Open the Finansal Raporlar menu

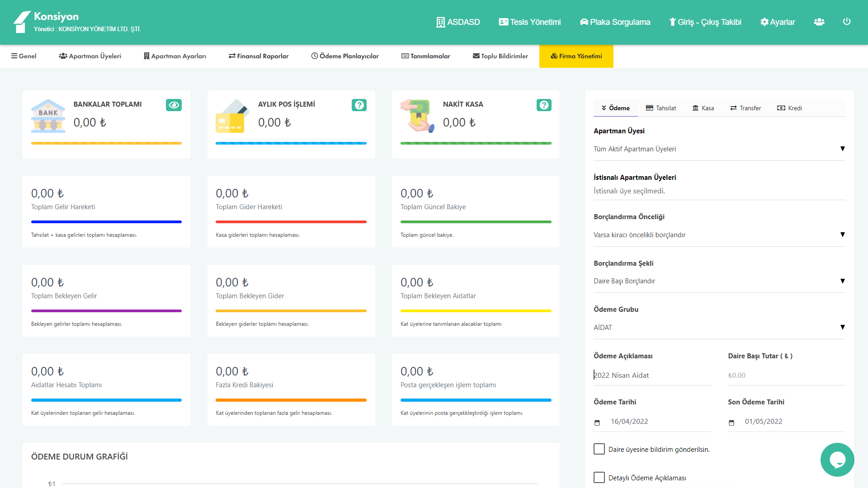259,56
